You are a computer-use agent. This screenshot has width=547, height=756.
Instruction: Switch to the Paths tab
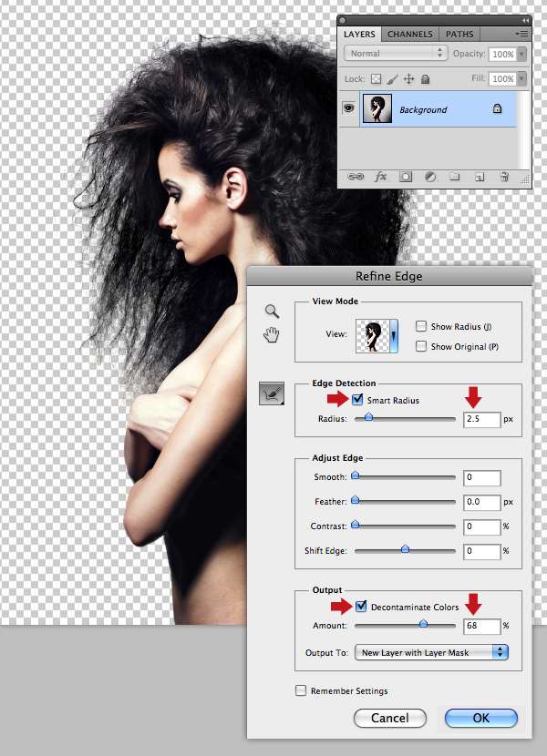(459, 35)
